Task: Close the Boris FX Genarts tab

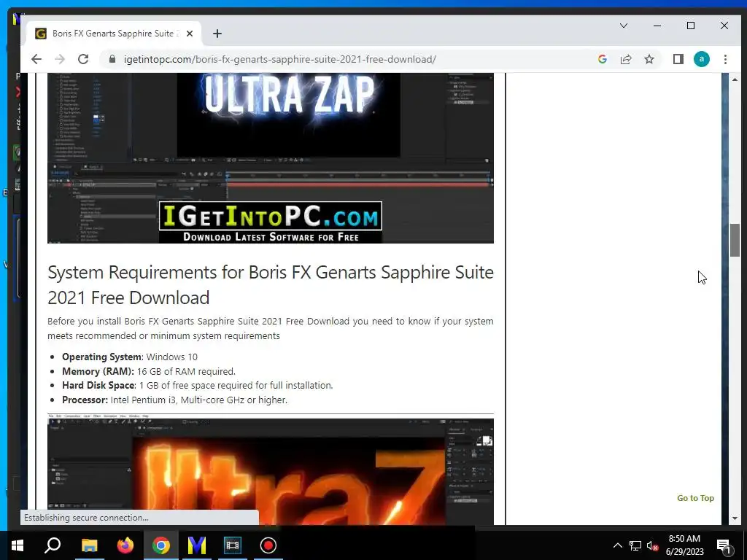Action: 190,34
